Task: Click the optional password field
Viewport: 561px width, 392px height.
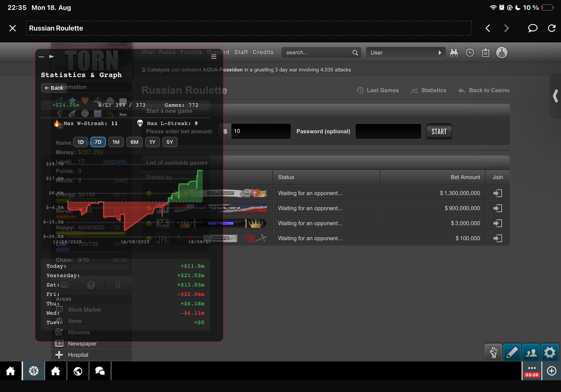Action: click(x=388, y=131)
